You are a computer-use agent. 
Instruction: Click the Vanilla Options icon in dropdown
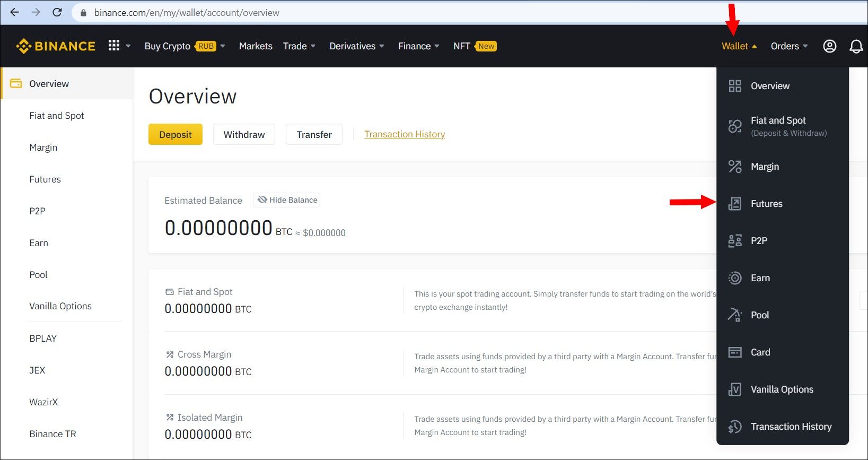pos(735,389)
